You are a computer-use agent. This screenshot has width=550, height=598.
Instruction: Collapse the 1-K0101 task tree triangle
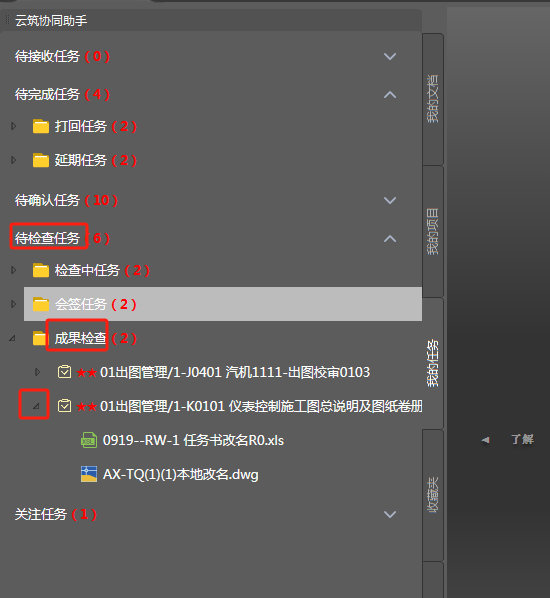click(x=35, y=406)
